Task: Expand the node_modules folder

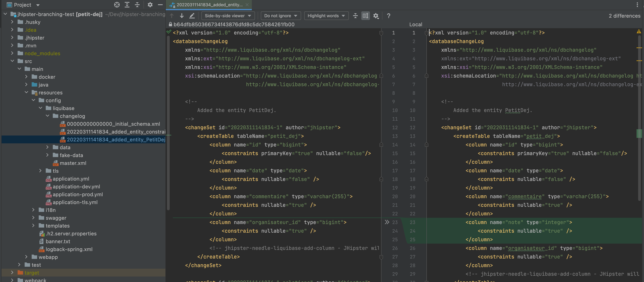Action: pyautogui.click(x=12, y=53)
